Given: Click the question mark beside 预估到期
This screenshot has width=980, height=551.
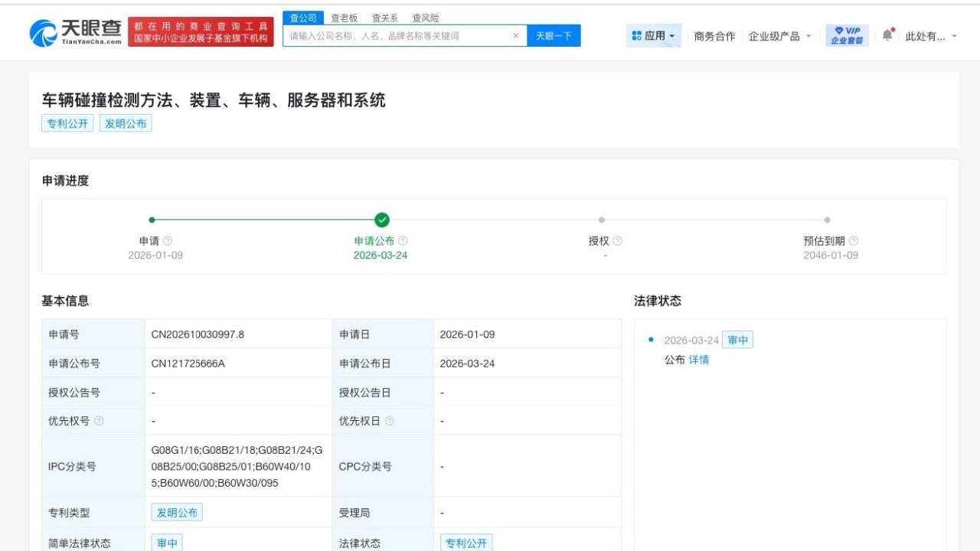Looking at the screenshot, I should pyautogui.click(x=854, y=240).
